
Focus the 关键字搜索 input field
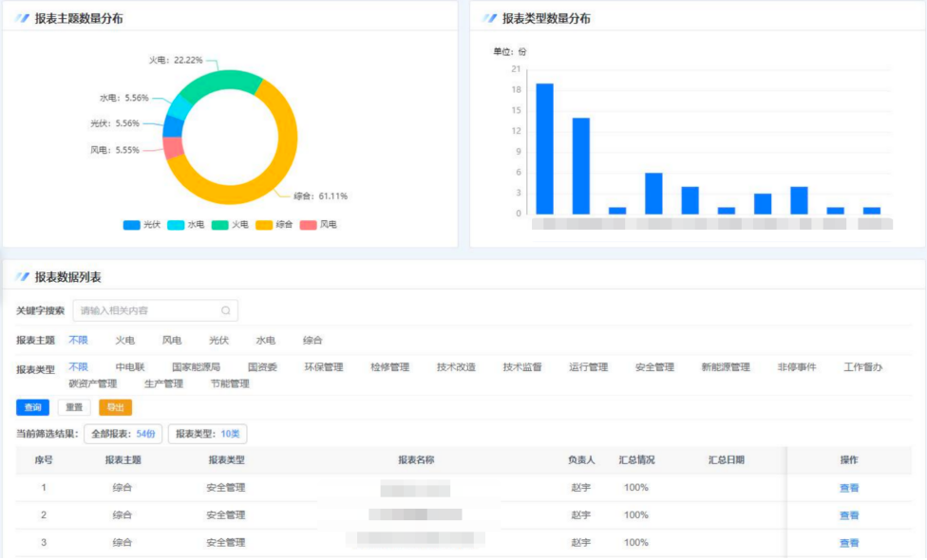147,310
